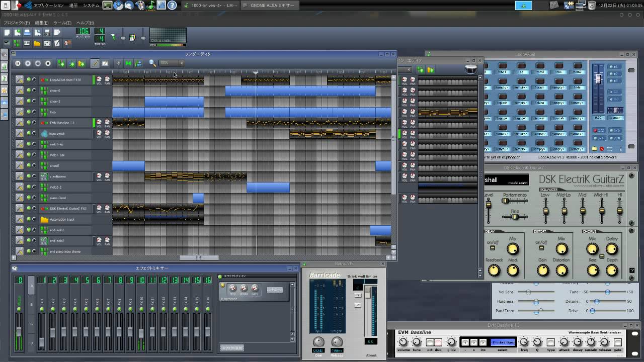Show the Automation Editor from the toolbar

(x=37, y=43)
